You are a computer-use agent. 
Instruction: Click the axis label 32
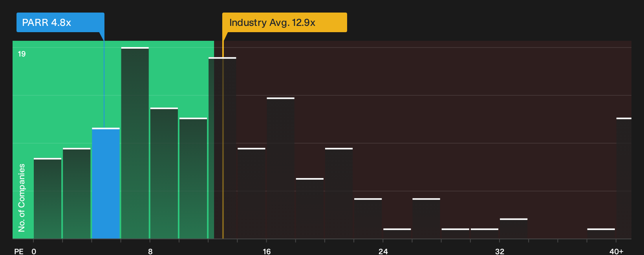click(x=499, y=251)
